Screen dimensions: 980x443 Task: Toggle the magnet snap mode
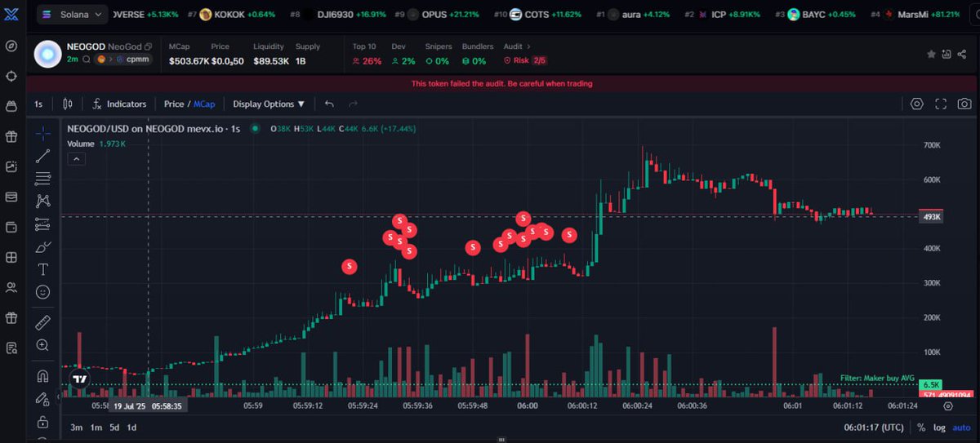pyautogui.click(x=43, y=376)
